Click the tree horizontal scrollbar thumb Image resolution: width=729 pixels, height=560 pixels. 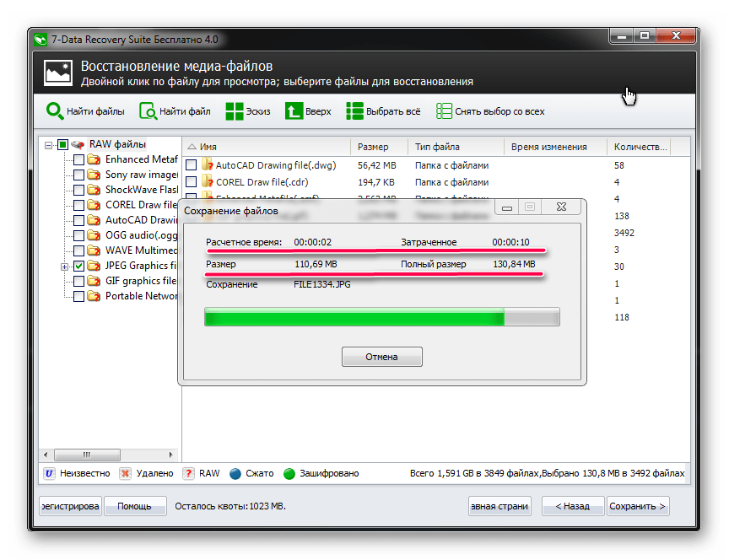(x=87, y=455)
